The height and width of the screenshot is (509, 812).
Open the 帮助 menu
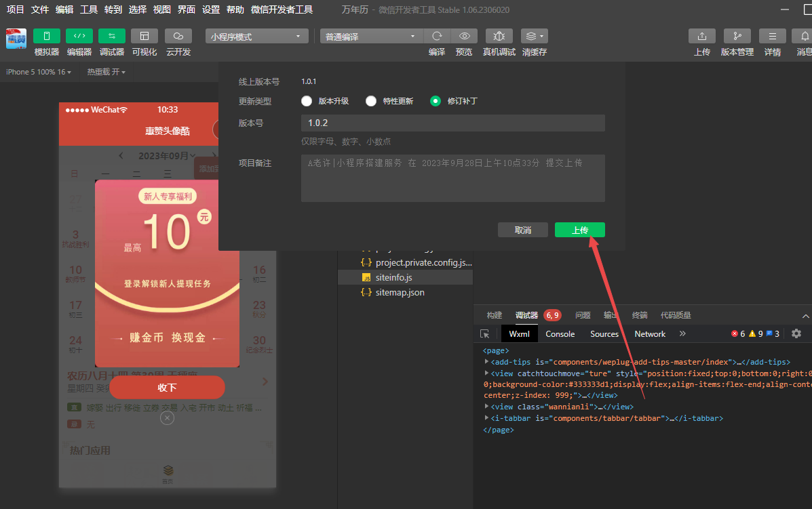tap(235, 9)
